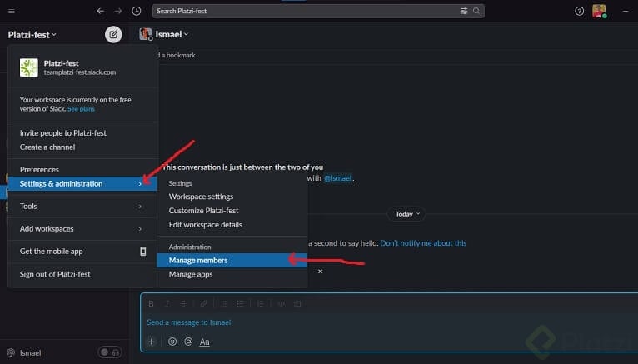638x364 pixels.
Task: Compose a new message with pencil icon
Action: 113,35
